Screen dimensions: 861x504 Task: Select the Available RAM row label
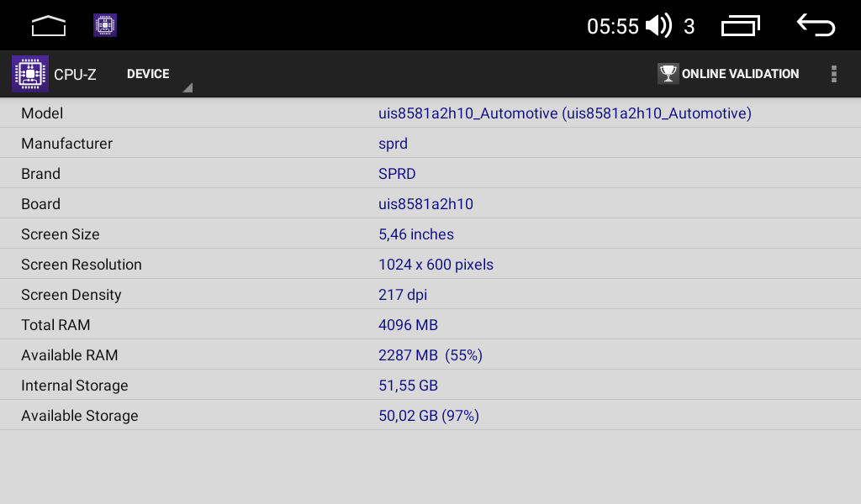[x=70, y=355]
